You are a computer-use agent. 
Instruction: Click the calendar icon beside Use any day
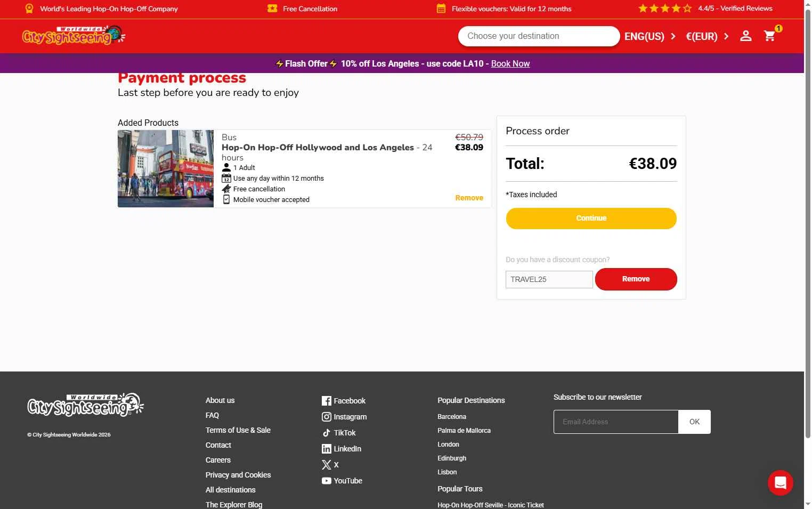click(226, 178)
